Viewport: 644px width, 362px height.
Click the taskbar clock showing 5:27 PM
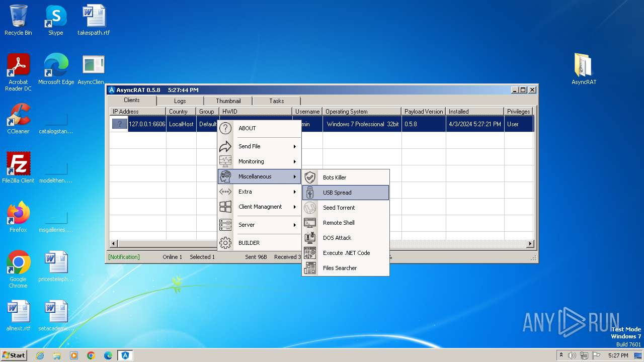point(618,355)
